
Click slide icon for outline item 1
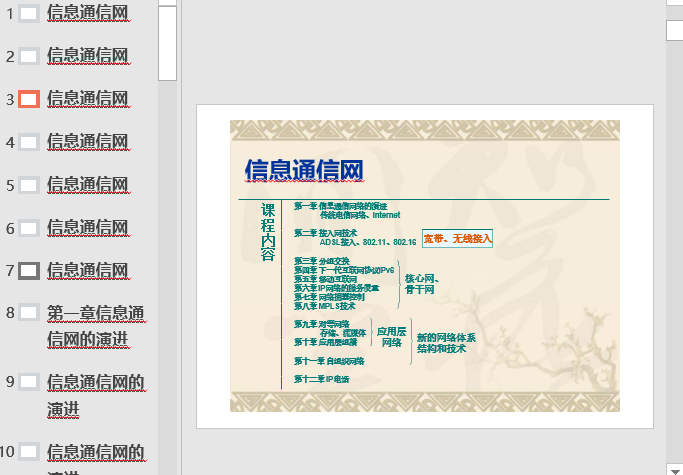coord(29,14)
